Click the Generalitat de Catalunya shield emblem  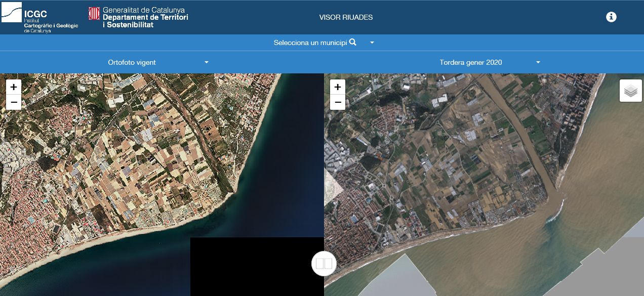(x=94, y=14)
